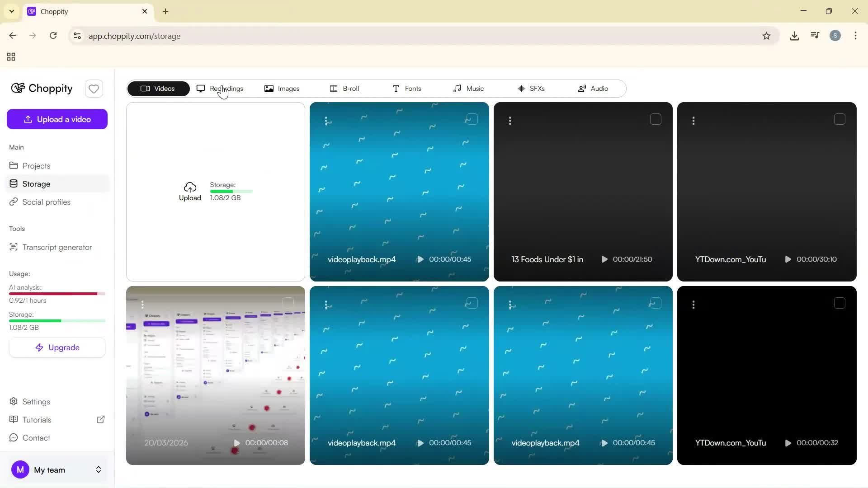Viewport: 868px width, 488px height.
Task: Click the Upload a video button
Action: [57, 119]
